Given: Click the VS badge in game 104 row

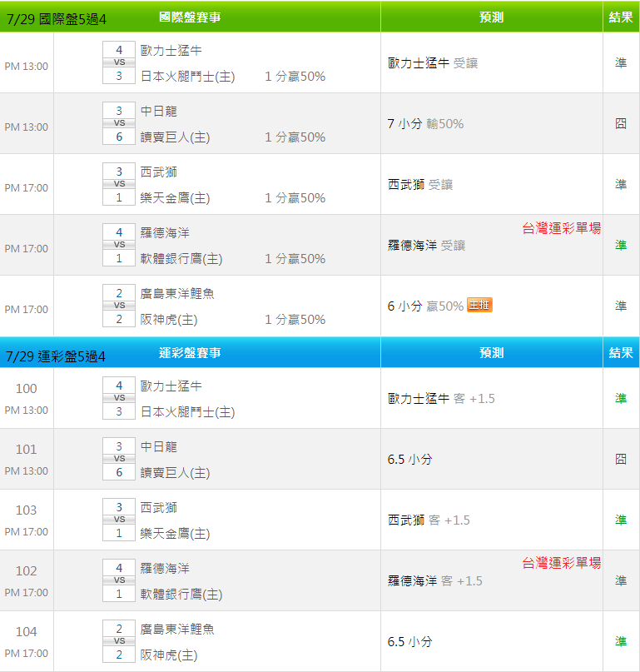Looking at the screenshot, I should [119, 641].
